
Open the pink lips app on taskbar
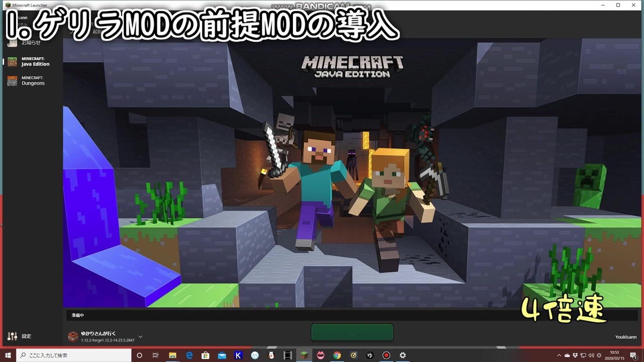click(320, 355)
